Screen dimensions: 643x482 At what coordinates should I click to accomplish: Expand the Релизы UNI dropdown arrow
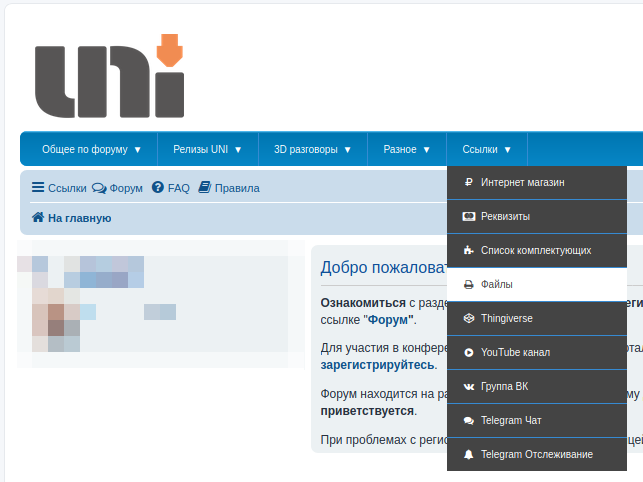click(x=238, y=150)
